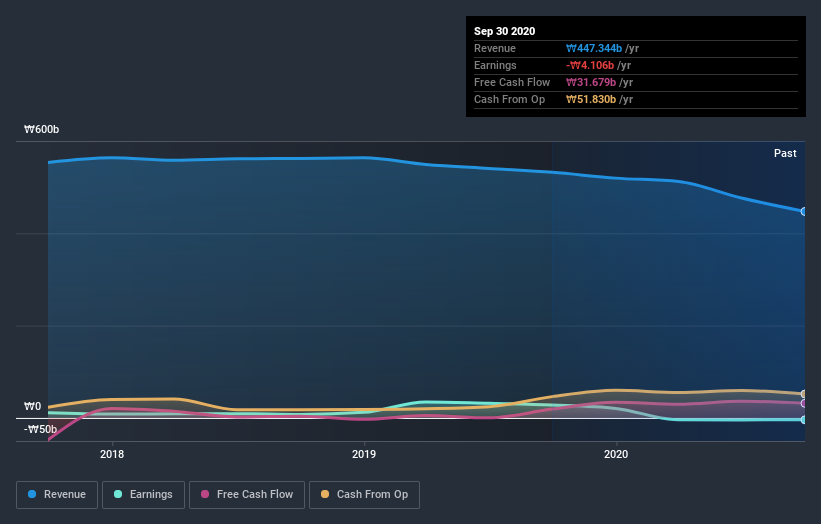This screenshot has height=524, width=821.
Task: Toggle the Cash From Op legend button
Action: [x=364, y=495]
